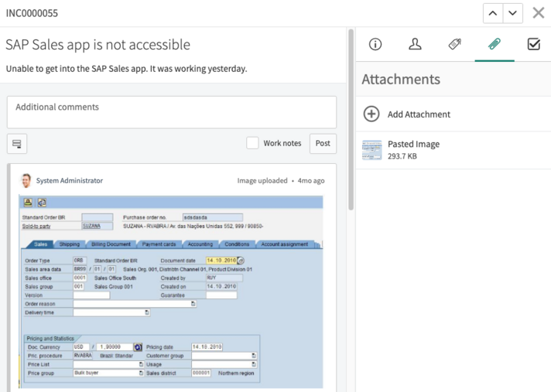The width and height of the screenshot is (551, 392).
Task: Click the Shipping tab in SAP screenshot
Action: pyautogui.click(x=69, y=244)
